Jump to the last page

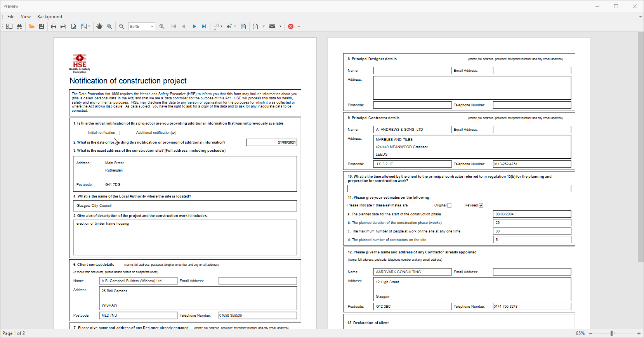click(x=204, y=26)
